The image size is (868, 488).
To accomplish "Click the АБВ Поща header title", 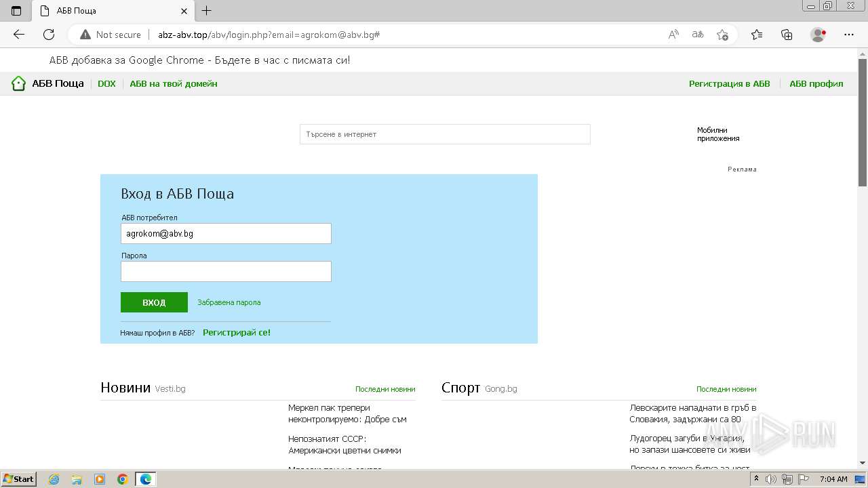I will [58, 83].
